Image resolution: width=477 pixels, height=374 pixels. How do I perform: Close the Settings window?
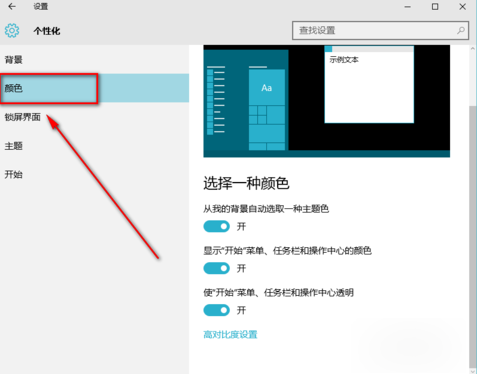click(462, 7)
